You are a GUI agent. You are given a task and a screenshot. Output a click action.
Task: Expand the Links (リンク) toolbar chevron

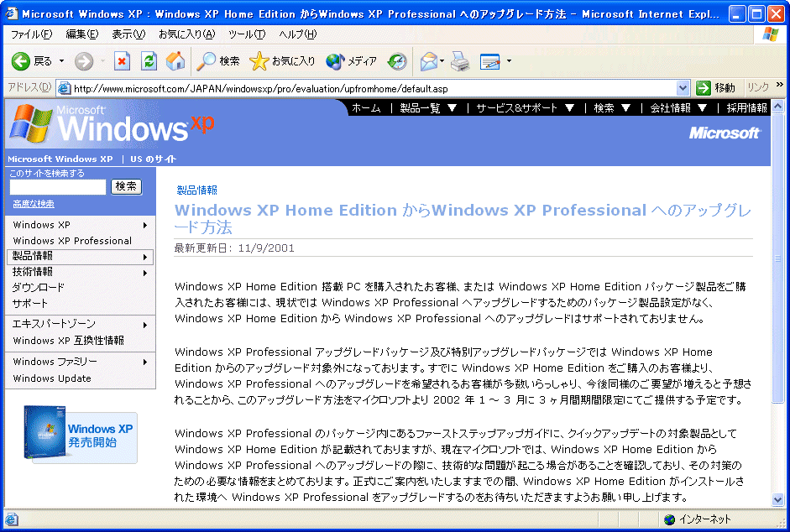point(779,85)
